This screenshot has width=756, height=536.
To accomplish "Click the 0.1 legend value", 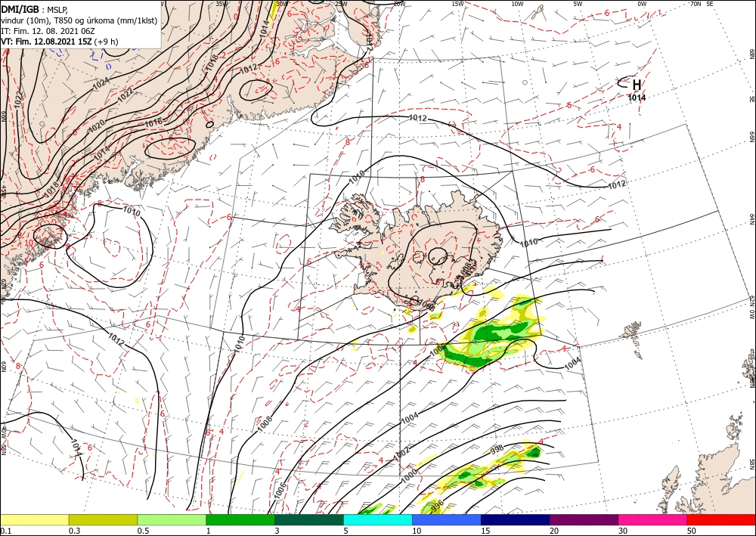I will [x=5, y=531].
